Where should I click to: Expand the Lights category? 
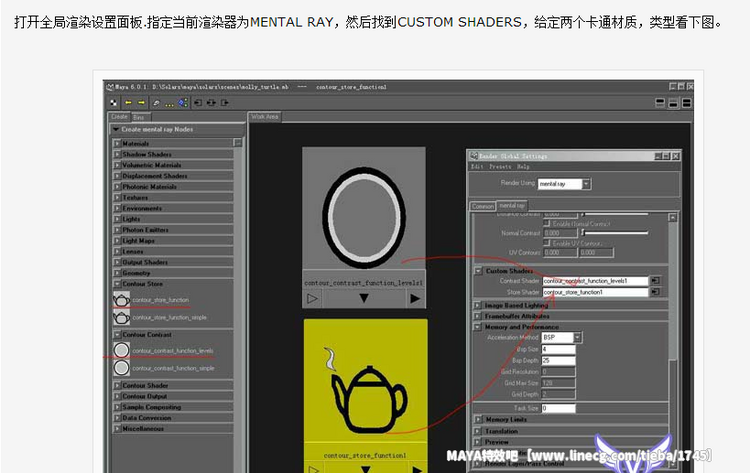117,219
